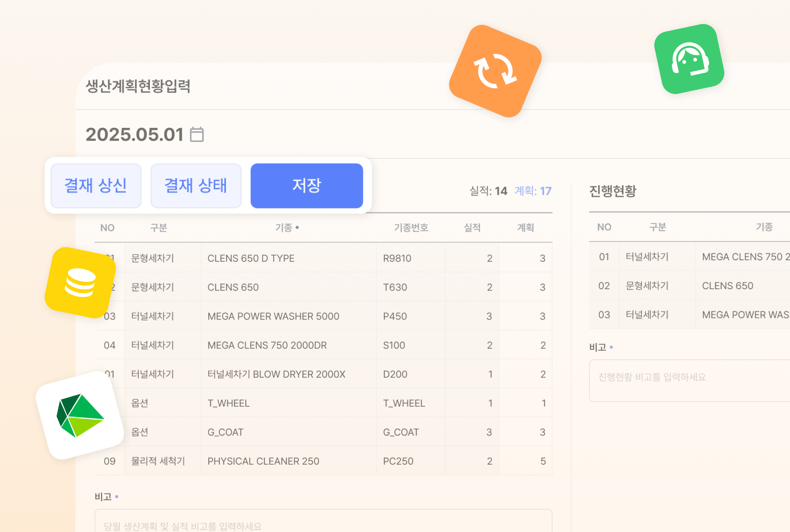Open the calendar date picker icon

click(197, 134)
